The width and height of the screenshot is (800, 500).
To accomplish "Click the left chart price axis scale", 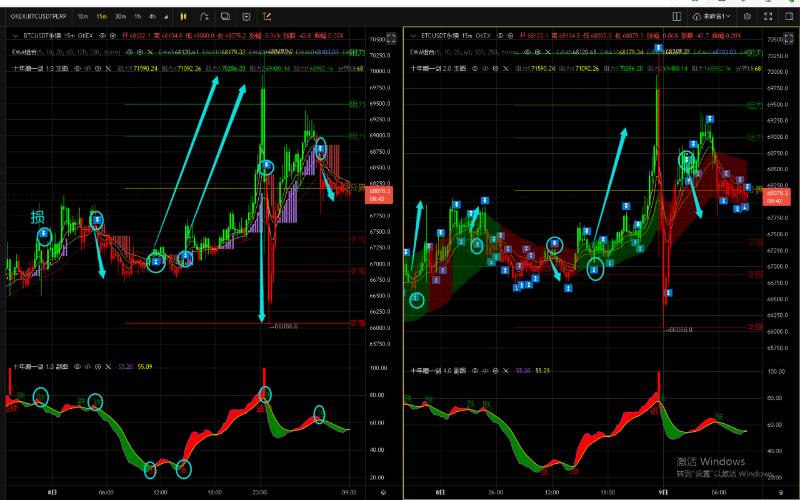I will 380,200.
